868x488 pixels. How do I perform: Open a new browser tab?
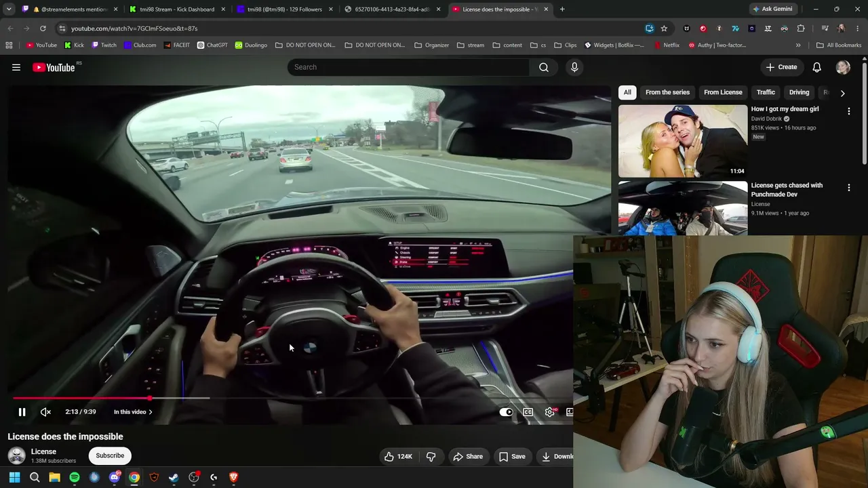pyautogui.click(x=562, y=9)
